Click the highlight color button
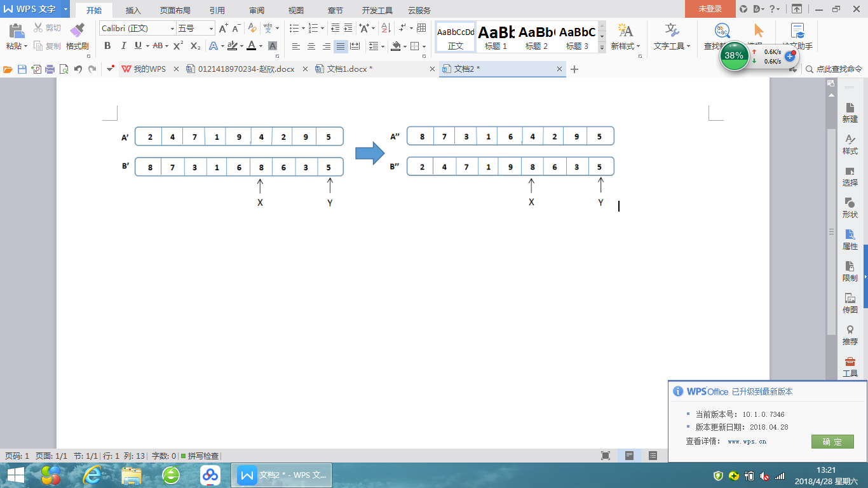The width and height of the screenshot is (868, 488). pyautogui.click(x=232, y=46)
